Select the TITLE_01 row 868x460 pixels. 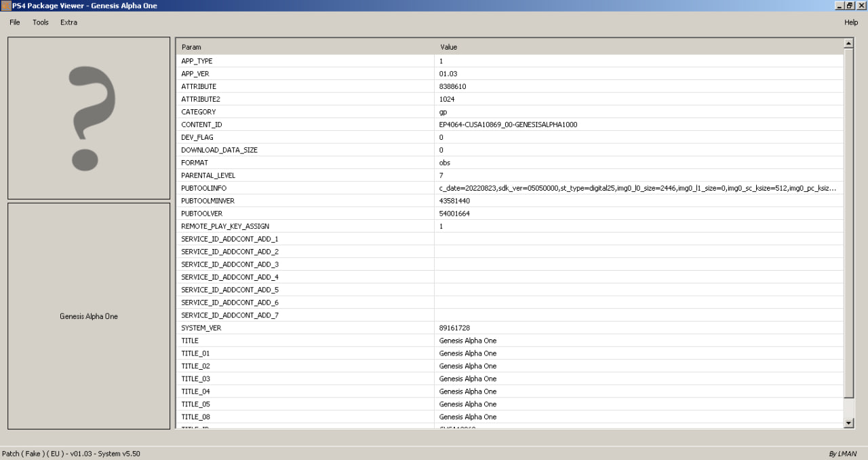510,353
